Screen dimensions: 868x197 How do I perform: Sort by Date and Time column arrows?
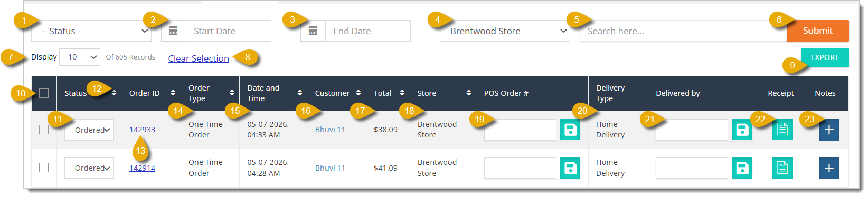300,93
